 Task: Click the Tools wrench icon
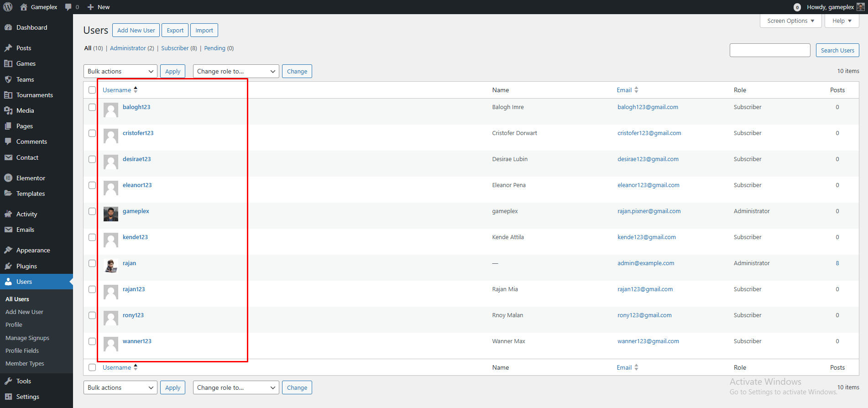tap(8, 381)
